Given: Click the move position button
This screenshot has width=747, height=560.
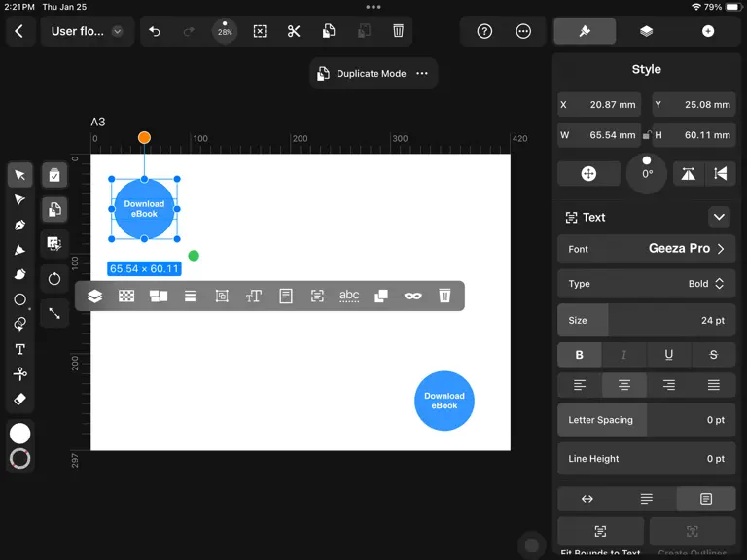Looking at the screenshot, I should pyautogui.click(x=588, y=174).
